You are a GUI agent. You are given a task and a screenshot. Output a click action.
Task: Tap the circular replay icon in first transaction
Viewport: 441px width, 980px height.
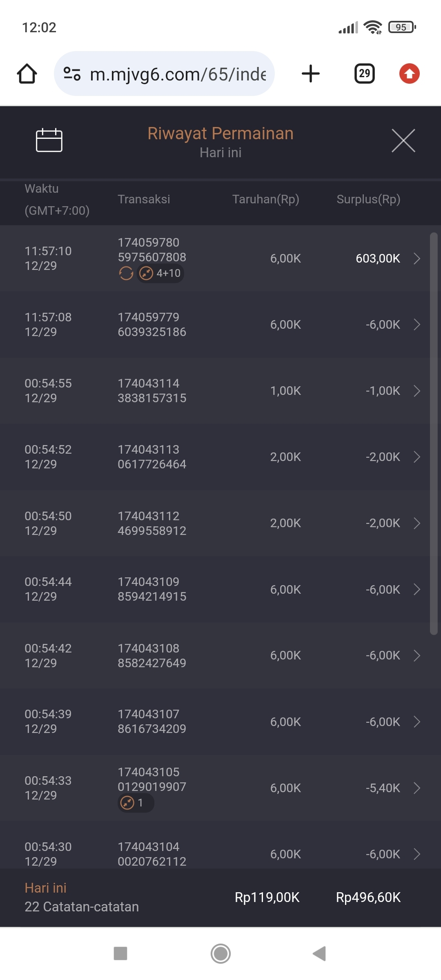coord(126,273)
